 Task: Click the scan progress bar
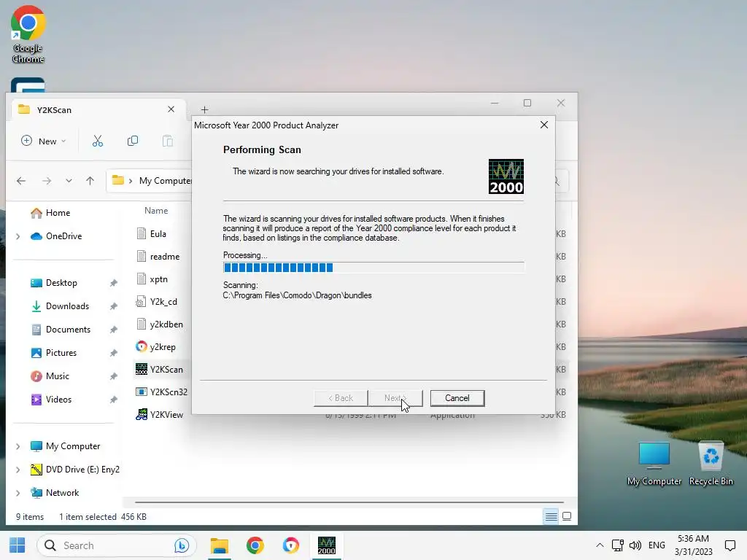point(373,268)
